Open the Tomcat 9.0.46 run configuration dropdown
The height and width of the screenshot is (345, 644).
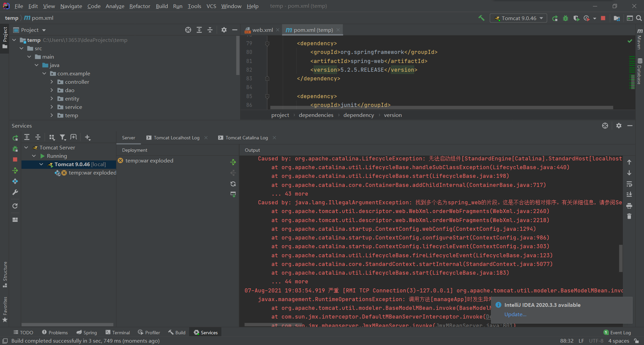click(519, 18)
